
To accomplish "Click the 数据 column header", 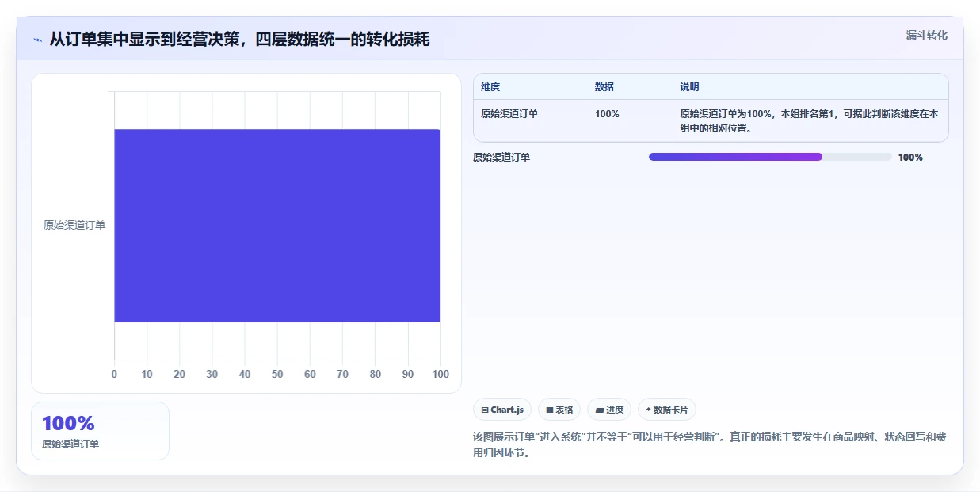I will point(604,87).
